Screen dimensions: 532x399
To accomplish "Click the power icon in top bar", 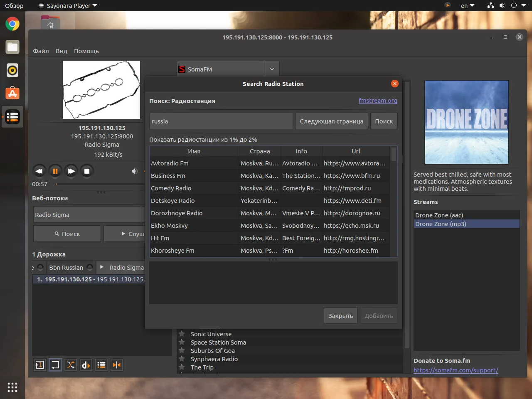I will (514, 5).
